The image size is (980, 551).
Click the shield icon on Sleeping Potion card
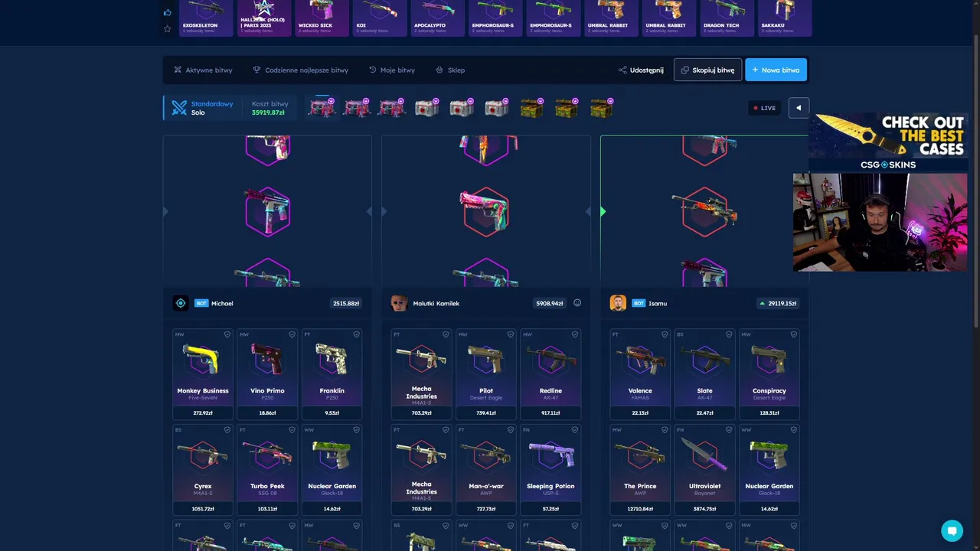pos(575,430)
